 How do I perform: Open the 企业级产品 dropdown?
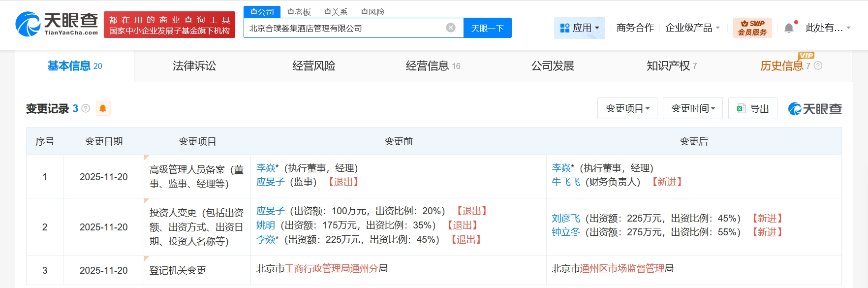coord(692,28)
